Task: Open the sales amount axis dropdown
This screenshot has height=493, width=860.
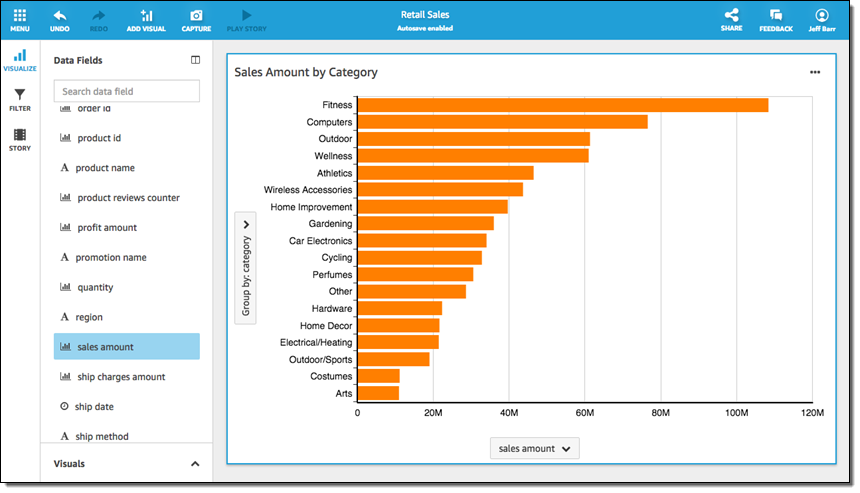Action: pos(537,449)
